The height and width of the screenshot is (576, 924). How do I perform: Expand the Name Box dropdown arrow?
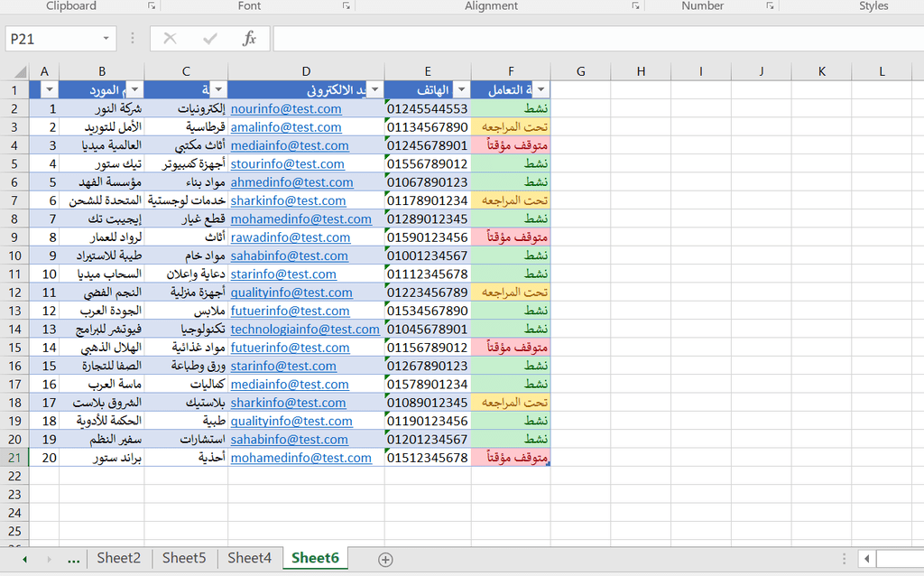tap(106, 39)
